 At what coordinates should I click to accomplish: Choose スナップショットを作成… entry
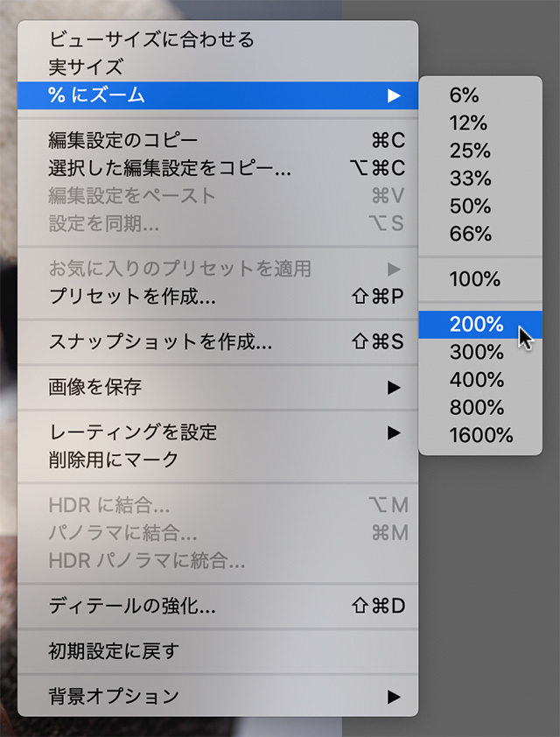point(160,342)
